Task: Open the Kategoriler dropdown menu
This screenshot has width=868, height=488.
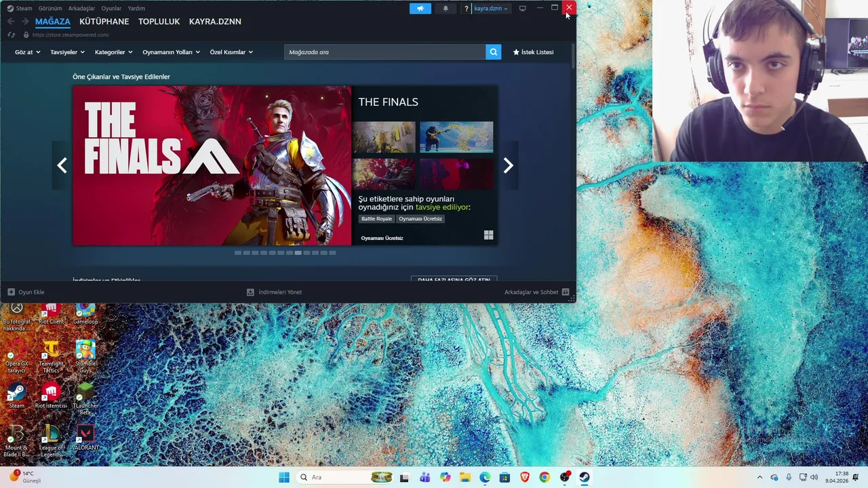Action: pos(113,52)
